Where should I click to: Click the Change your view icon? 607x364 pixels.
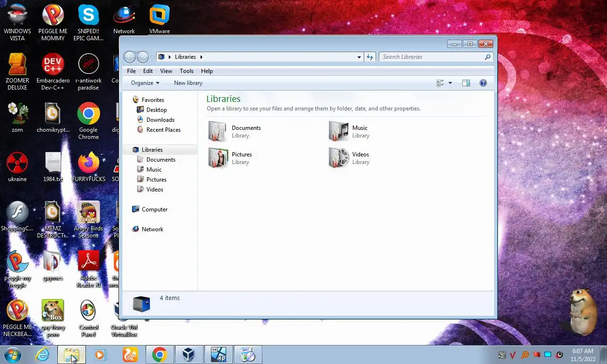pos(440,83)
